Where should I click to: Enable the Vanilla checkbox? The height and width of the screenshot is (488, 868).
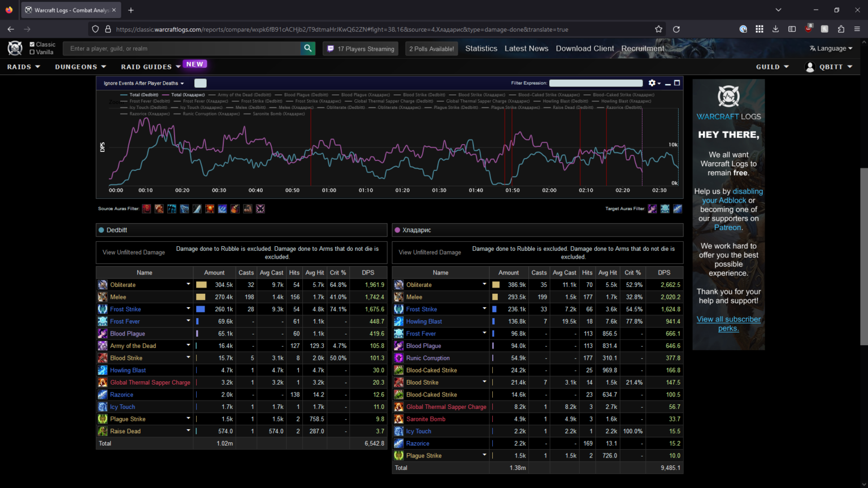click(32, 52)
